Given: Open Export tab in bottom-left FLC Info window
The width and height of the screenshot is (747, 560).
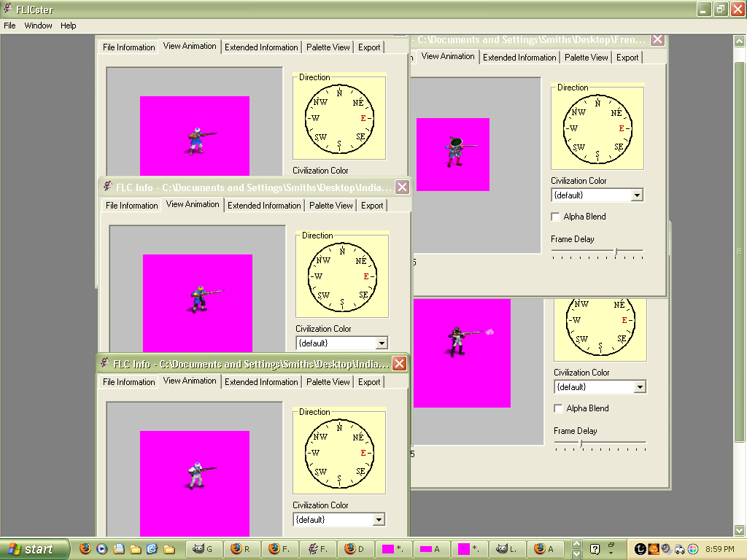Looking at the screenshot, I should (x=369, y=382).
